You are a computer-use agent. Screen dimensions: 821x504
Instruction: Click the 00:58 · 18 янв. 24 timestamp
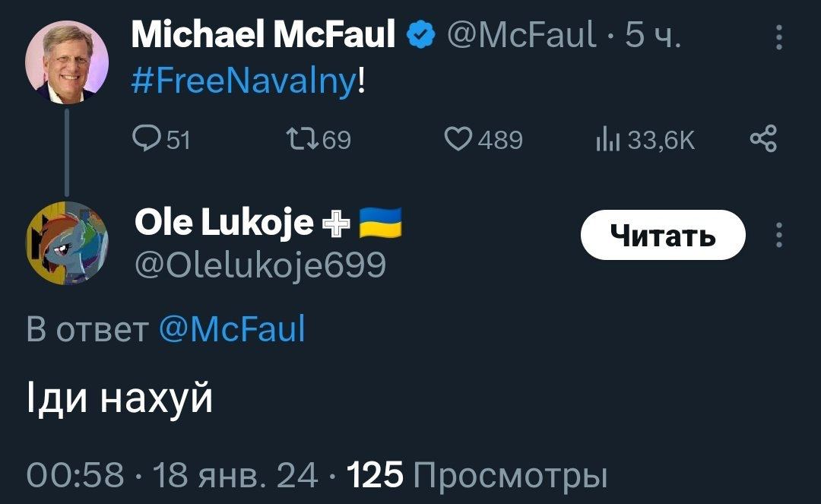coord(172,475)
